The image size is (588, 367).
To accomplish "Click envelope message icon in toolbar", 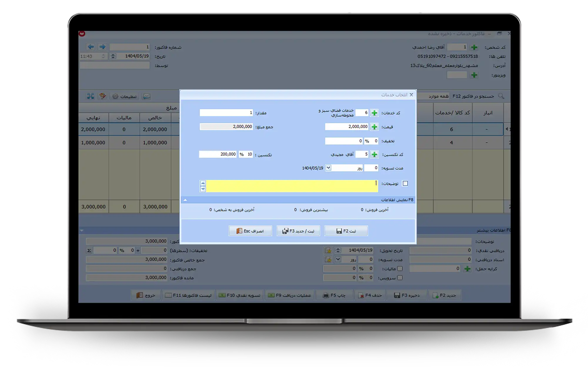I will click(x=146, y=96).
